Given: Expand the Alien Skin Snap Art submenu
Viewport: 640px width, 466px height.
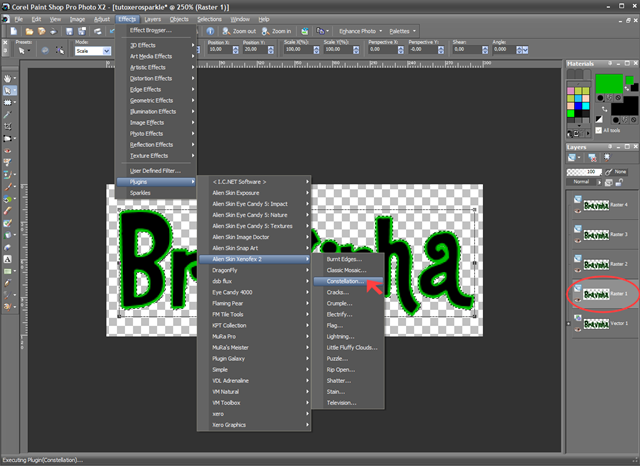Looking at the screenshot, I should coord(255,248).
